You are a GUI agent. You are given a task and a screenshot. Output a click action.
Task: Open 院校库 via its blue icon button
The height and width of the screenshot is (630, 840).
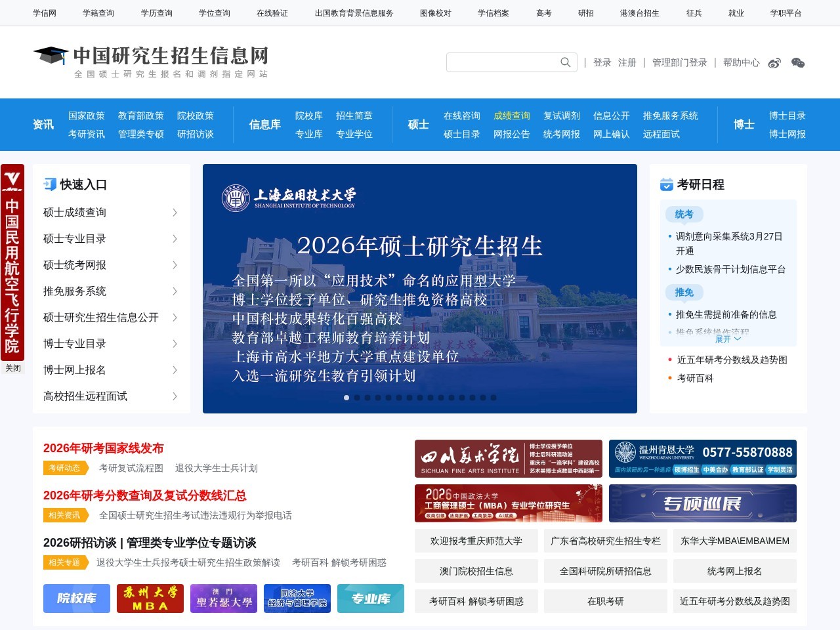76,598
